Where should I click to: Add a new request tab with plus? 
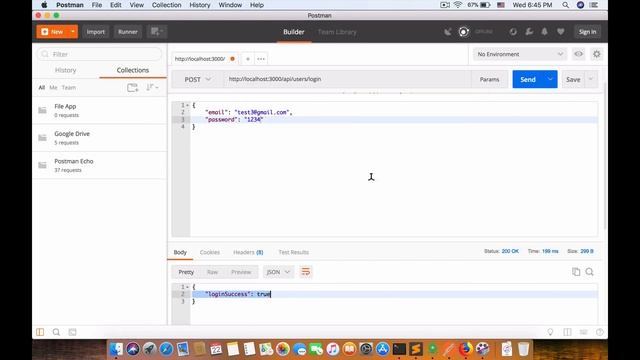(x=248, y=59)
